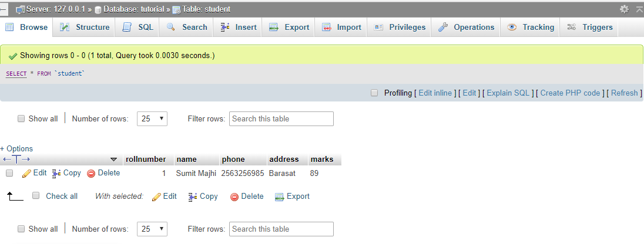Sort by the phone column header

[233, 159]
